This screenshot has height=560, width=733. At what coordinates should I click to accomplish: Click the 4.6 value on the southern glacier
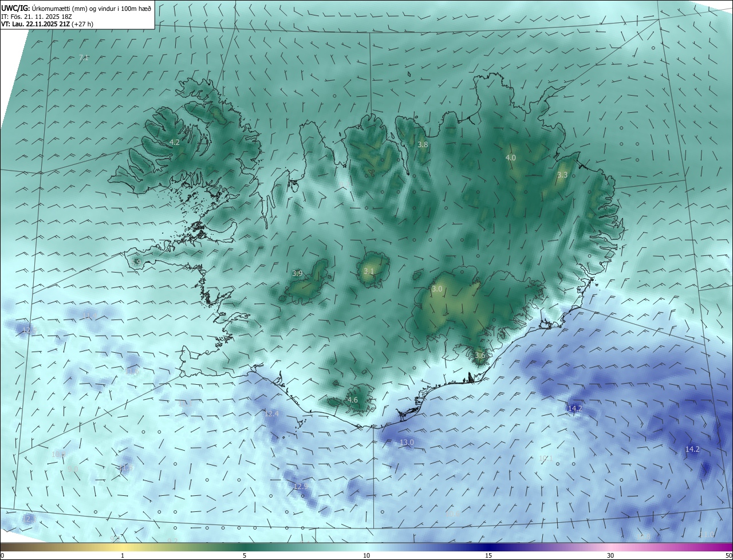click(x=353, y=400)
